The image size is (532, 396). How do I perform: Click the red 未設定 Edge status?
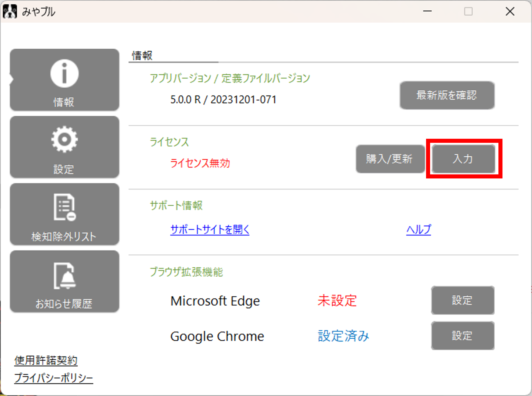click(337, 301)
